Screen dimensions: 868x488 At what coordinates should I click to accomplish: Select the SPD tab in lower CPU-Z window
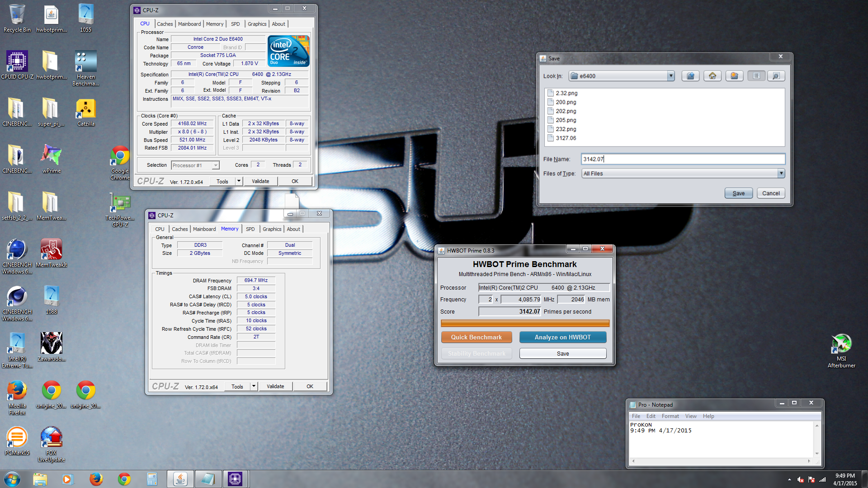click(x=250, y=229)
